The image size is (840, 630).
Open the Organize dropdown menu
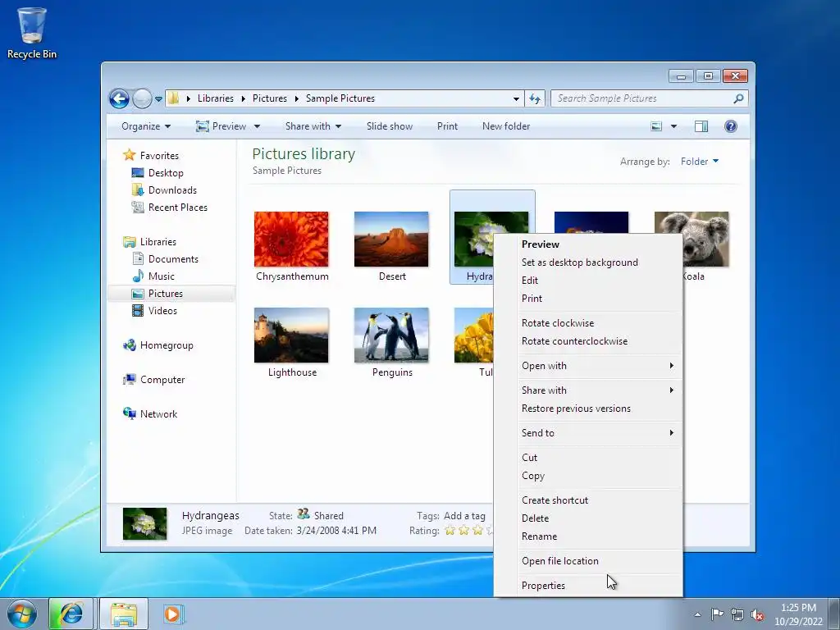click(146, 126)
